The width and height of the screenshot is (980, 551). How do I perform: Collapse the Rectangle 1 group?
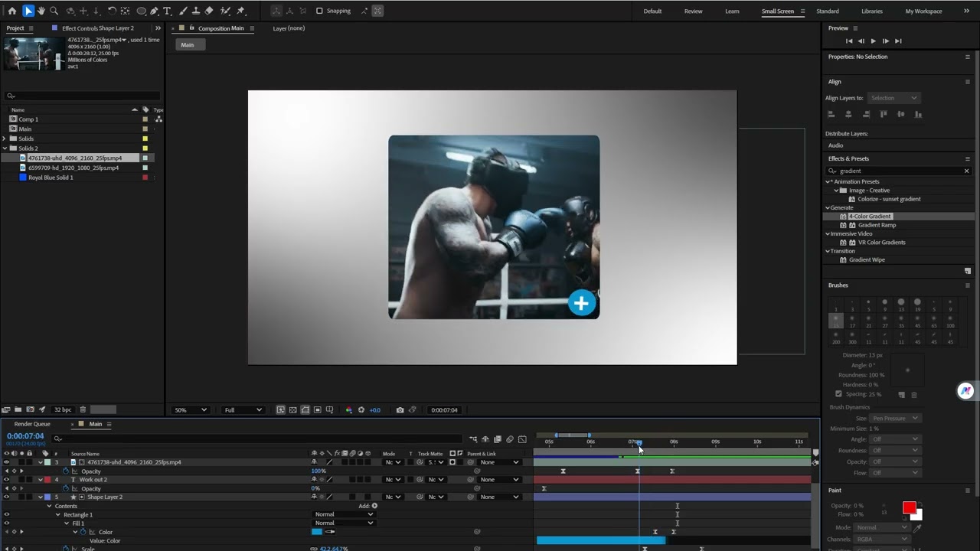click(57, 515)
